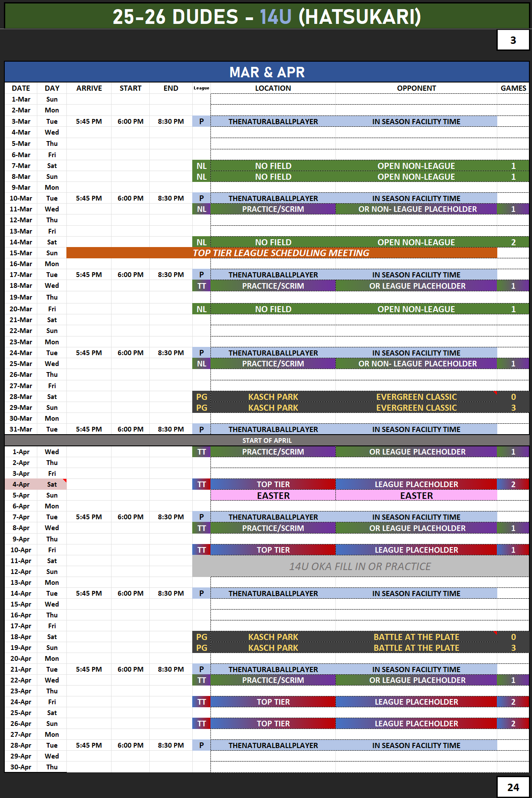The height and width of the screenshot is (798, 532).
Task: Select the TOP TIER location cell on 26-Apr
Action: [x=273, y=724]
